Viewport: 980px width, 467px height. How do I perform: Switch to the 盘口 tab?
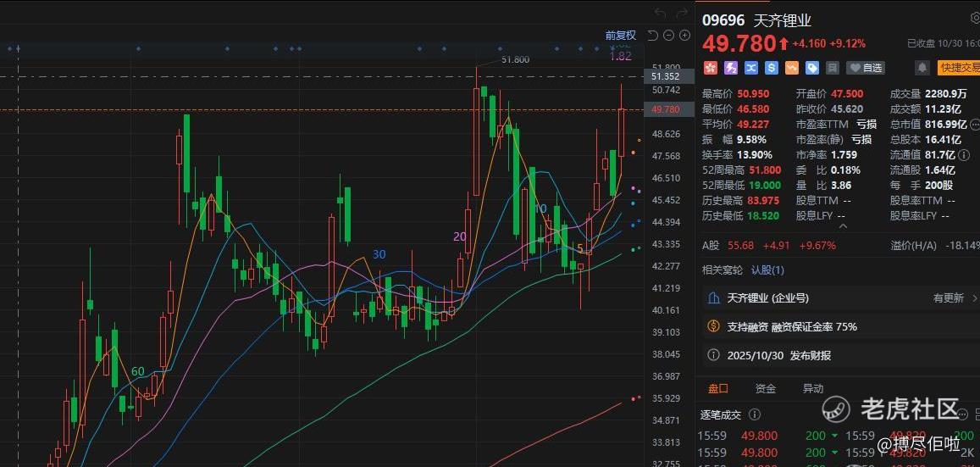pyautogui.click(x=718, y=388)
